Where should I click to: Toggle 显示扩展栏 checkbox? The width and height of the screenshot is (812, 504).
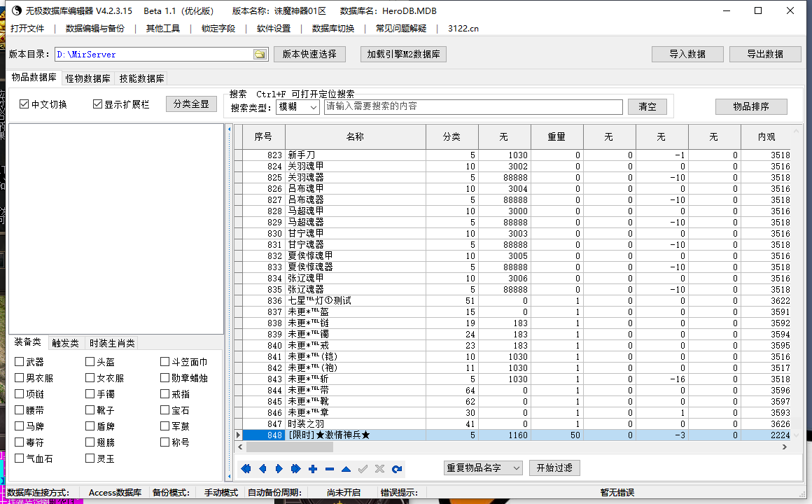coord(97,104)
